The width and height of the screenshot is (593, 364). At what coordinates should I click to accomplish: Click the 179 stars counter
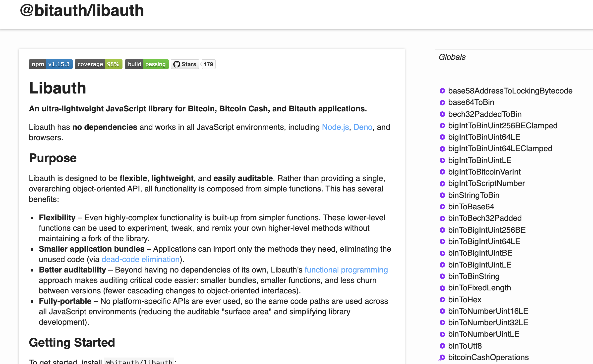pyautogui.click(x=208, y=64)
